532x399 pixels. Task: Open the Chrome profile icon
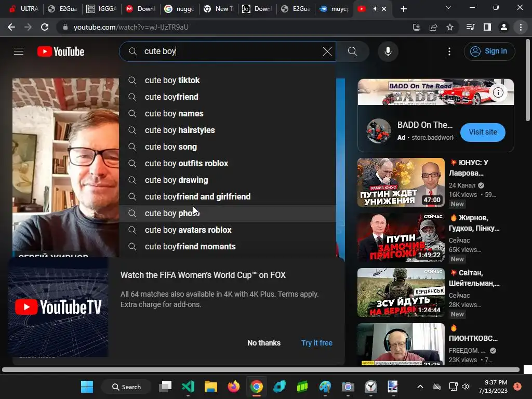tap(504, 27)
